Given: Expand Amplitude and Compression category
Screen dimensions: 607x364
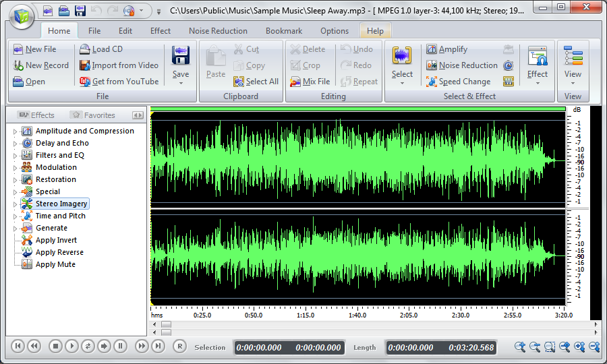Looking at the screenshot, I should [15, 131].
